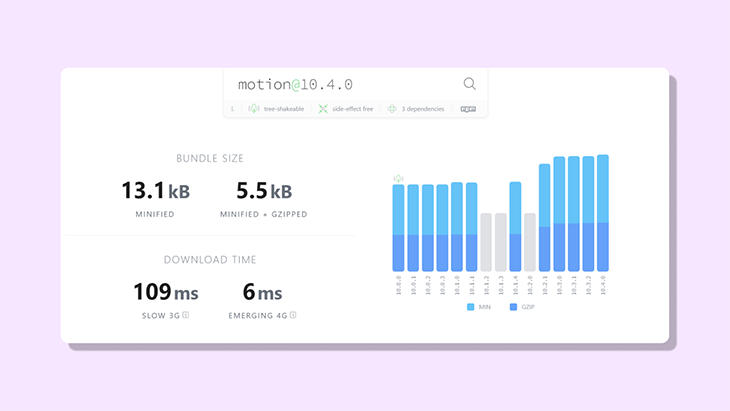Click the search magnifier icon

[470, 84]
